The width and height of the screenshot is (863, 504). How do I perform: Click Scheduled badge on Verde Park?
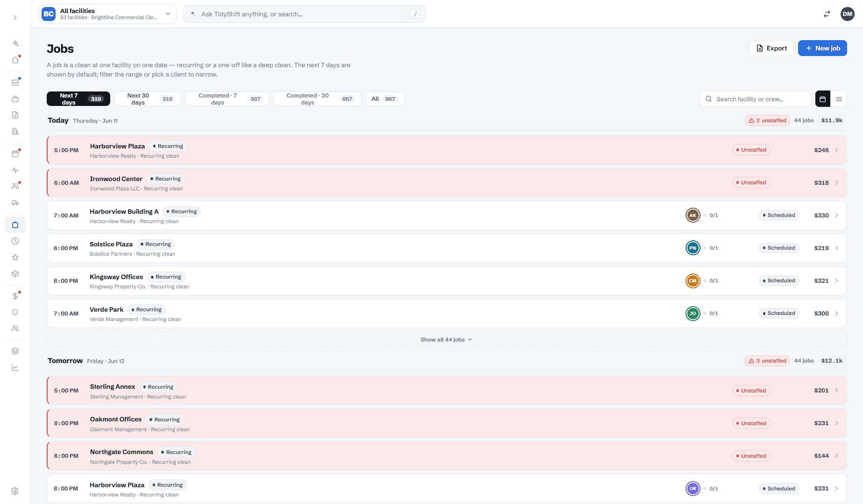pyautogui.click(x=779, y=314)
